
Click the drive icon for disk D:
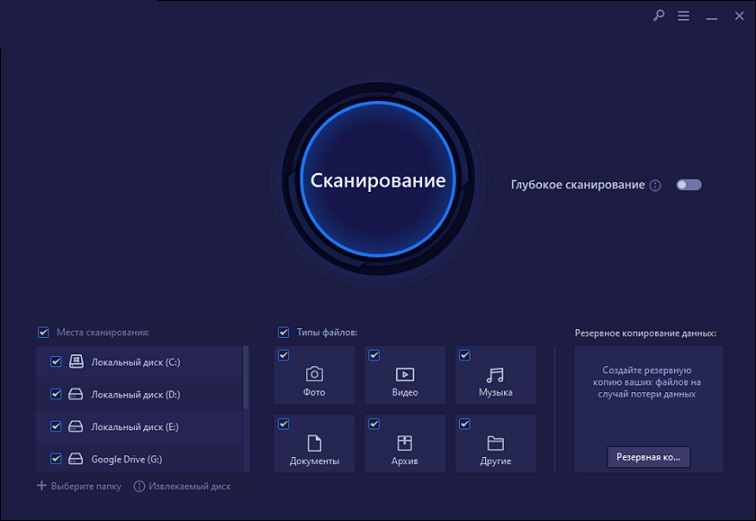(76, 394)
